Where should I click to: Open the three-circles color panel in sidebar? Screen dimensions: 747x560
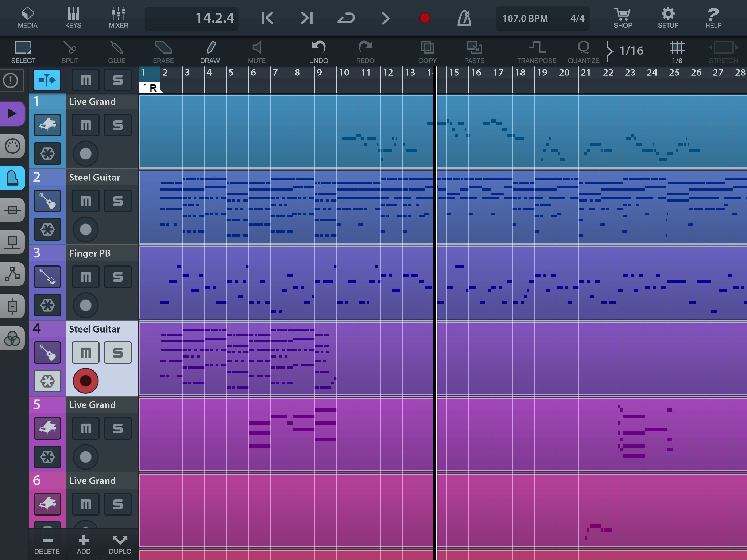pos(12,339)
